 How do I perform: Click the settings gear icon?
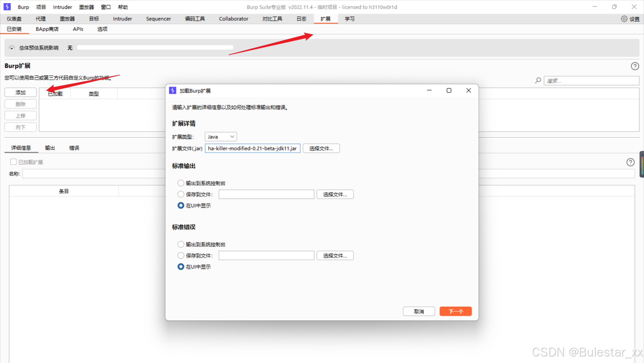624,19
